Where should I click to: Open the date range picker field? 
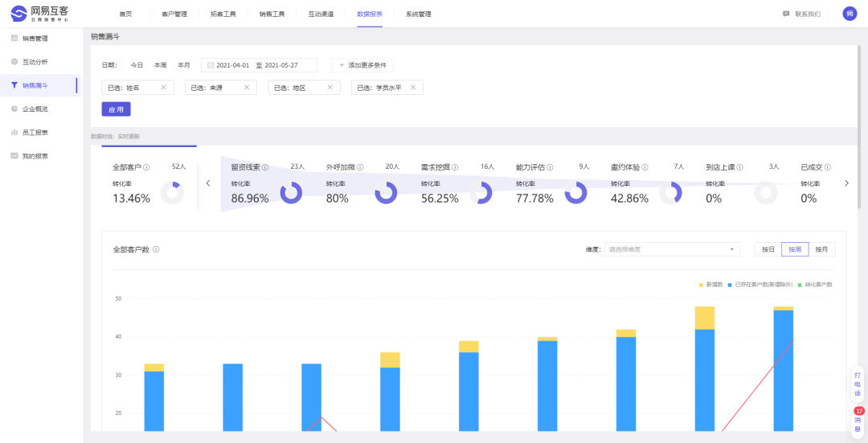[x=260, y=65]
